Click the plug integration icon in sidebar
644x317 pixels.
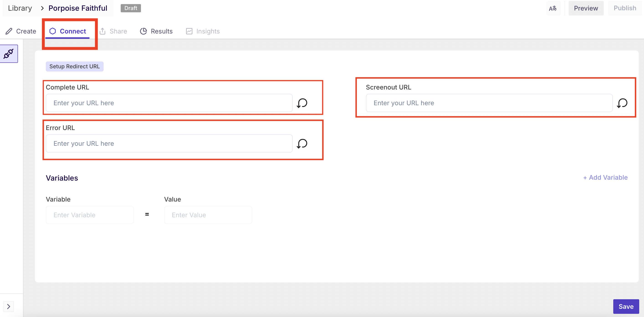click(9, 54)
